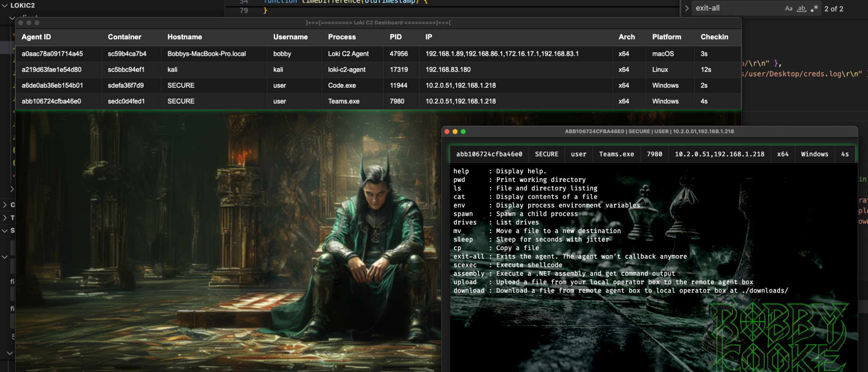Click 'spawn' command in help output
Image resolution: width=868 pixels, height=372 pixels.
[x=463, y=214]
